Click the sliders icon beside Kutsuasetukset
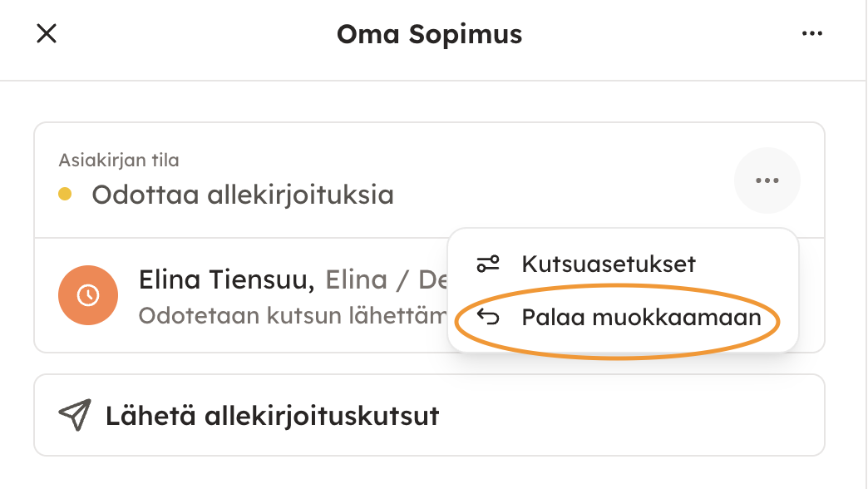The width and height of the screenshot is (868, 489). click(488, 264)
